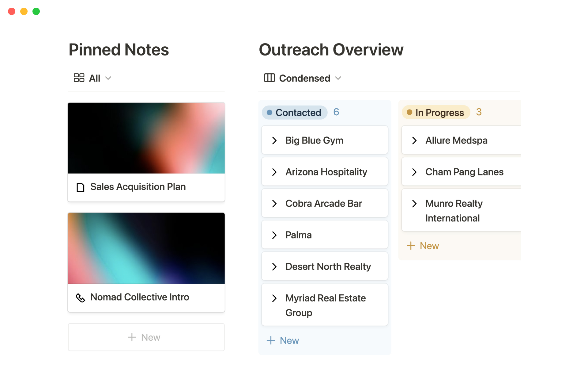Open the Nomad Collective Intro cover image

pyautogui.click(x=146, y=248)
